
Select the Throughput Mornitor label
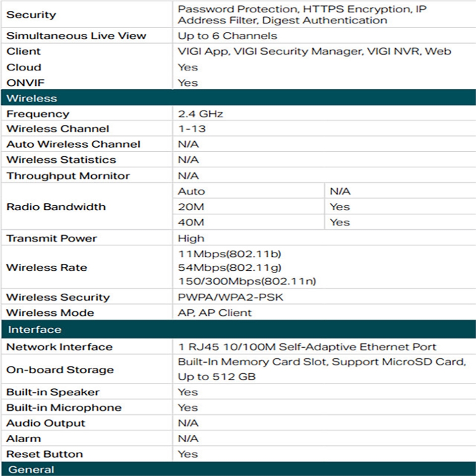(68, 176)
